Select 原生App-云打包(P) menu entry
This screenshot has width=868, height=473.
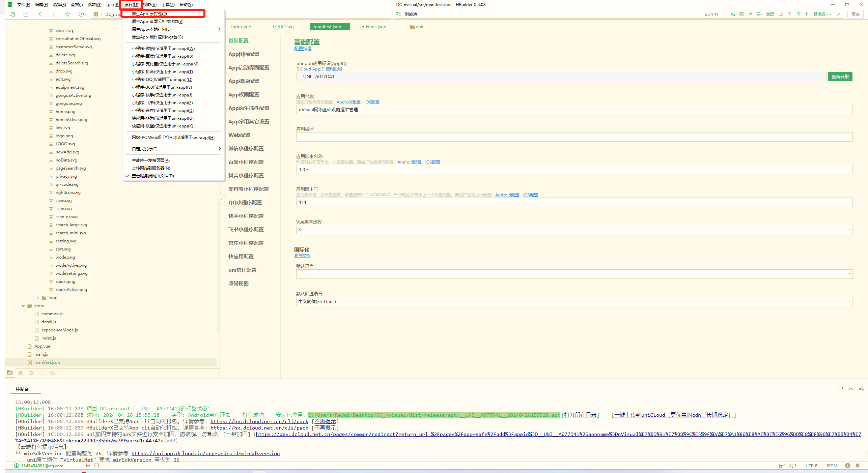pos(149,14)
